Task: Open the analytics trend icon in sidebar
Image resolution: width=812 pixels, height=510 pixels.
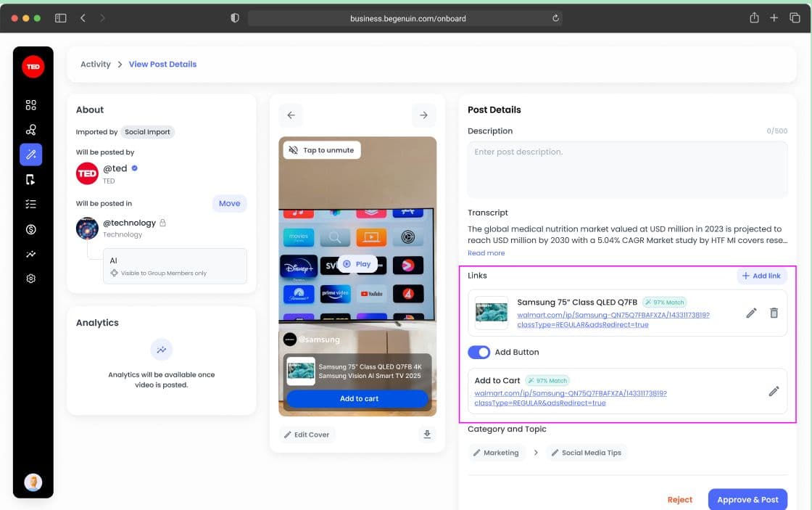Action: (x=31, y=254)
